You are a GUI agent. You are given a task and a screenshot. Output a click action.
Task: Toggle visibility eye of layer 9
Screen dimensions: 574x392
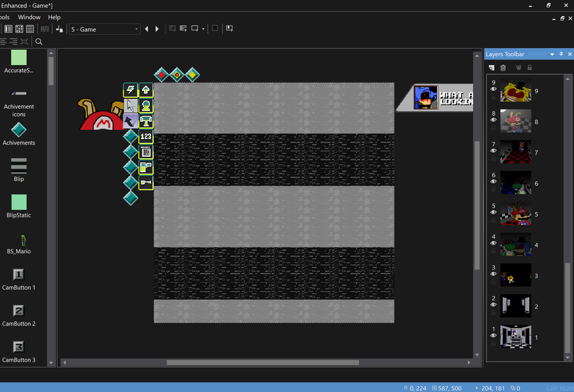(x=494, y=89)
